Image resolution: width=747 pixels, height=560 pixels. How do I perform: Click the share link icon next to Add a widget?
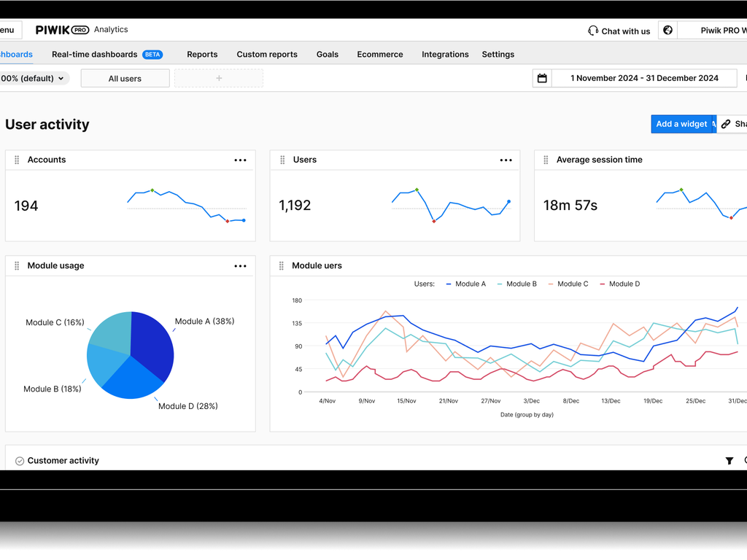(727, 124)
